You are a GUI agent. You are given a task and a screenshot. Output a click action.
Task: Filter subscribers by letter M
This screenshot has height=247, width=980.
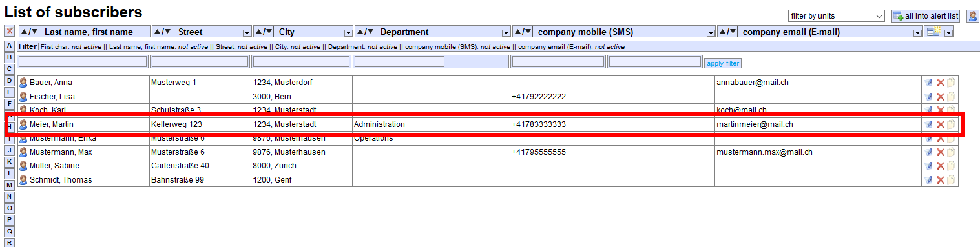pyautogui.click(x=9, y=184)
